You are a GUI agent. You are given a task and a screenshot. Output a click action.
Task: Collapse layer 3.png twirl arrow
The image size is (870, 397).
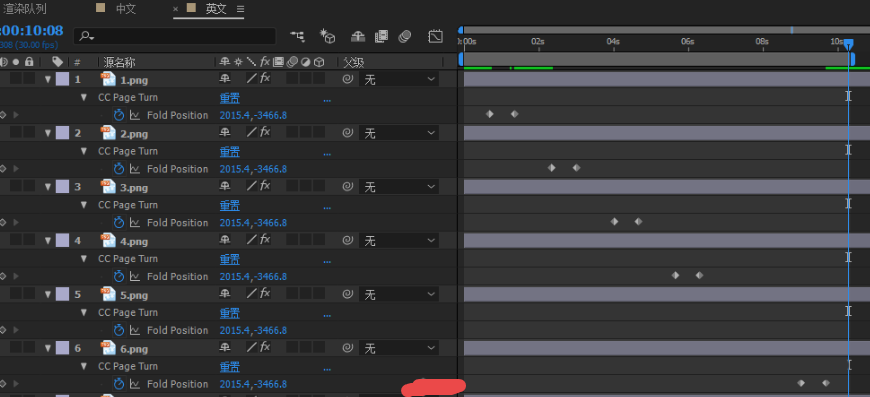48,187
